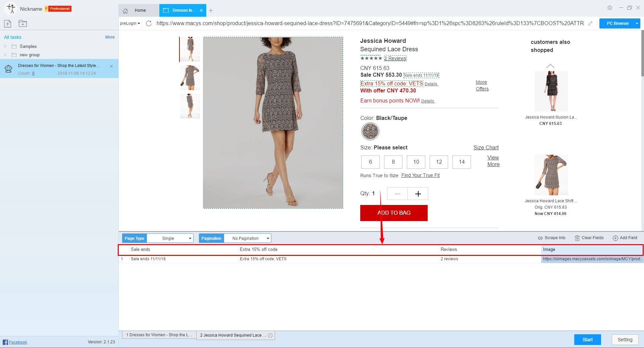Choose size 8

point(393,162)
